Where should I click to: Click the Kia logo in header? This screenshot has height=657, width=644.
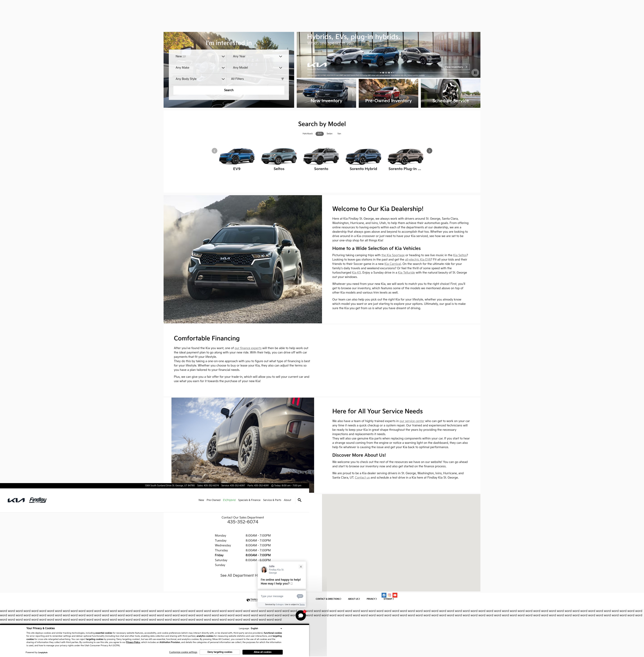point(16,500)
